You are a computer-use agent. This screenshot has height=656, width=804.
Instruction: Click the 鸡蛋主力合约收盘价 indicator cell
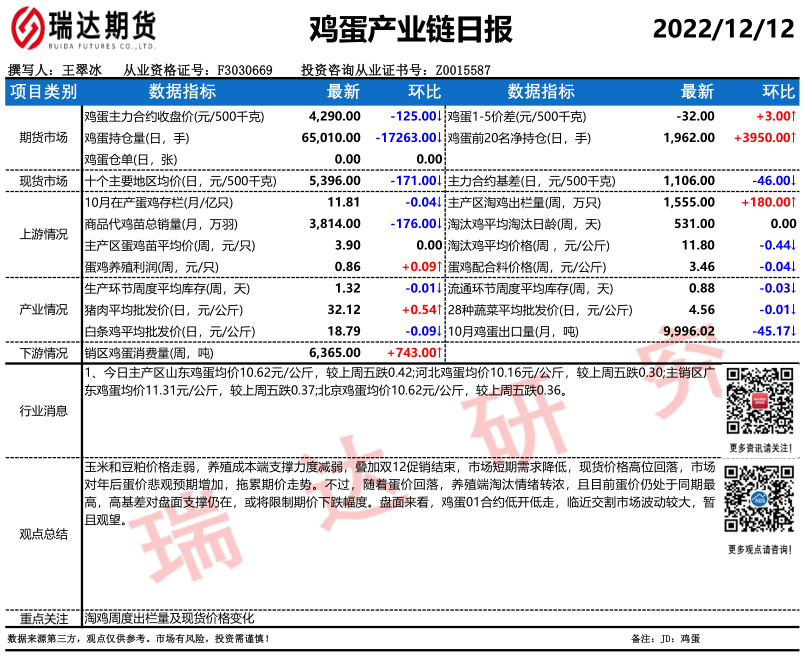[x=174, y=116]
